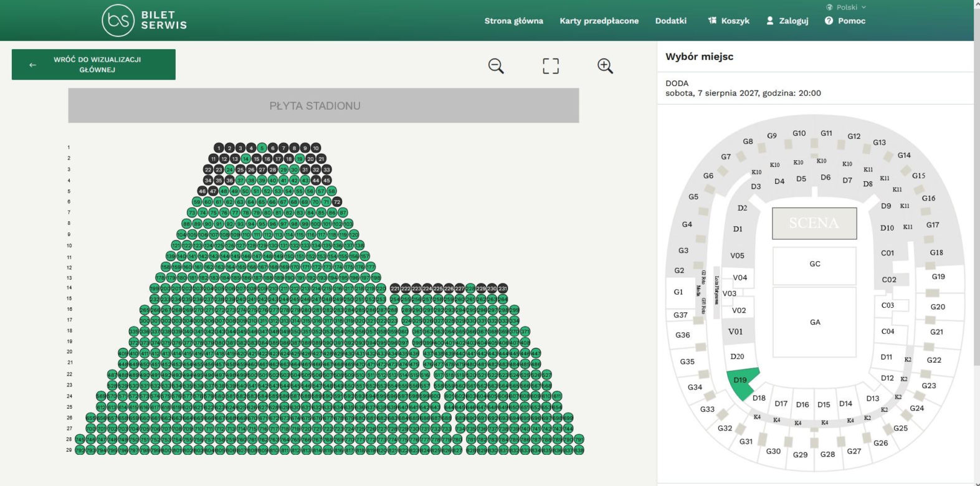Select seat 792 in row 29
This screenshot has width=980, height=486.
(80, 450)
